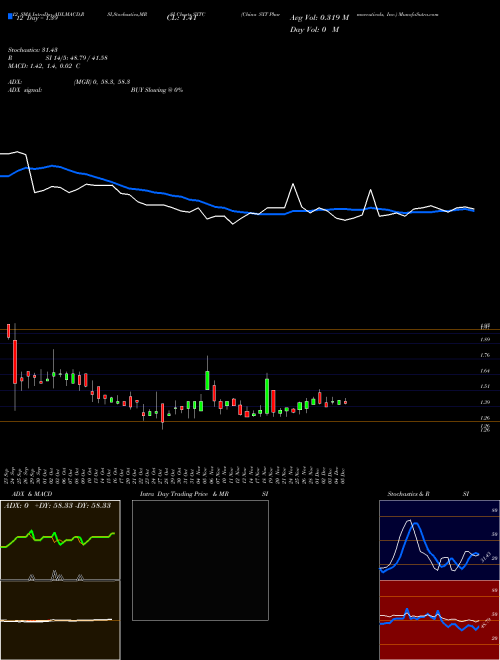Click the 'ADX: 0 +DY: 58.33 -DY: 58.33' readout
Image resolution: width=500 pixels, height=660 pixels.
58,505
